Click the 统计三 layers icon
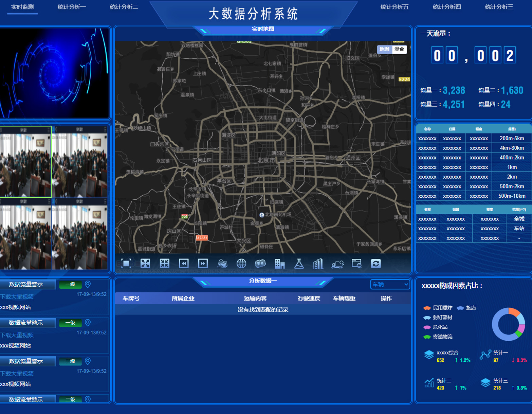This screenshot has height=414, width=532. point(485,383)
